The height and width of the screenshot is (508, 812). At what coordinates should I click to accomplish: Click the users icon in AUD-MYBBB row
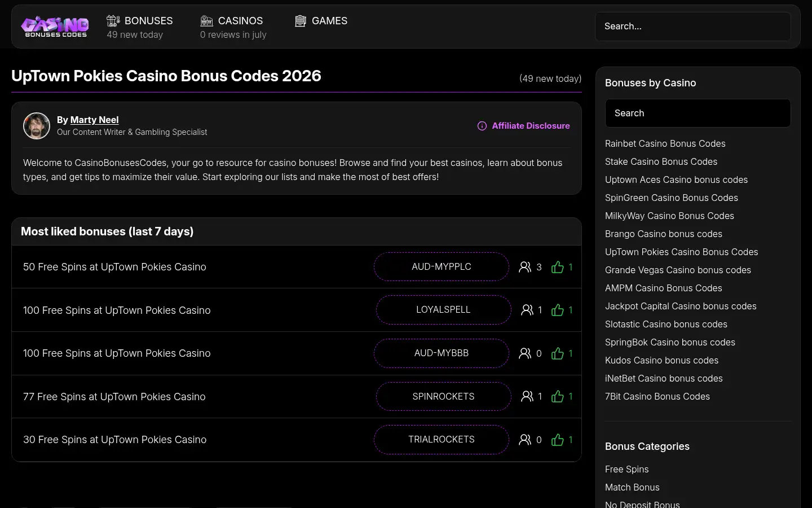[x=525, y=353]
